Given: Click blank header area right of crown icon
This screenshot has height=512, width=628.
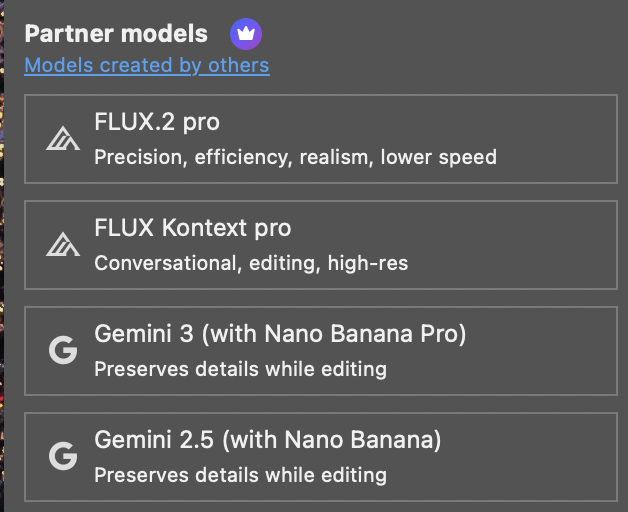Looking at the screenshot, I should (440, 36).
